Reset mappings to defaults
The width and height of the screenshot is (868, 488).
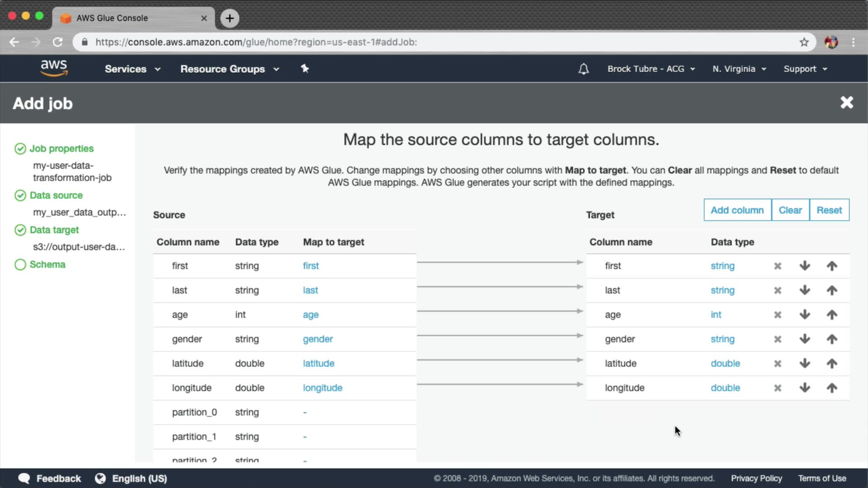[x=829, y=210]
